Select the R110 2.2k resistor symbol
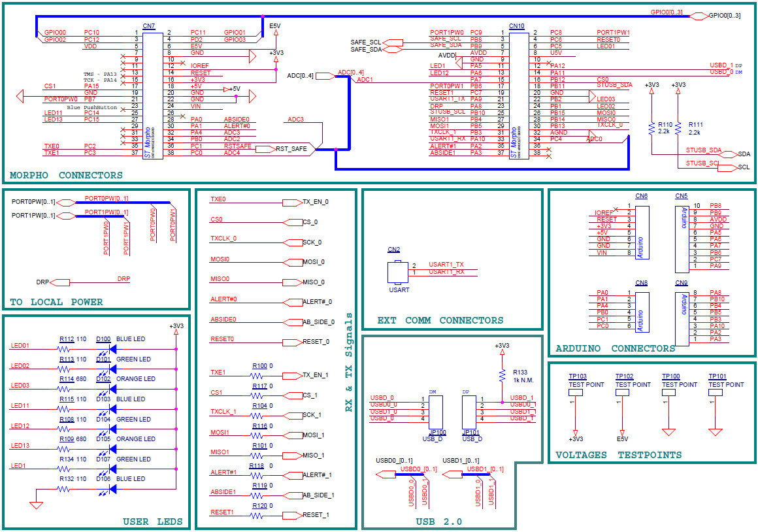 coord(651,127)
